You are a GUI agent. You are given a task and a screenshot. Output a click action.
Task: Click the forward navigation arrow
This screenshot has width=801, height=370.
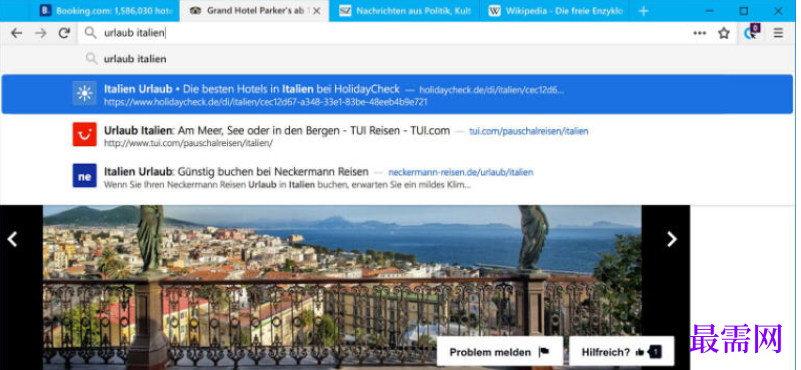coord(40,33)
